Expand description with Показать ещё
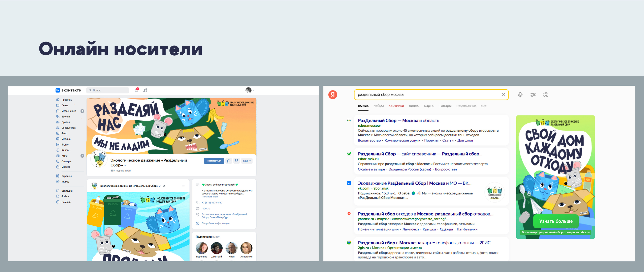644x272 pixels. (210, 197)
